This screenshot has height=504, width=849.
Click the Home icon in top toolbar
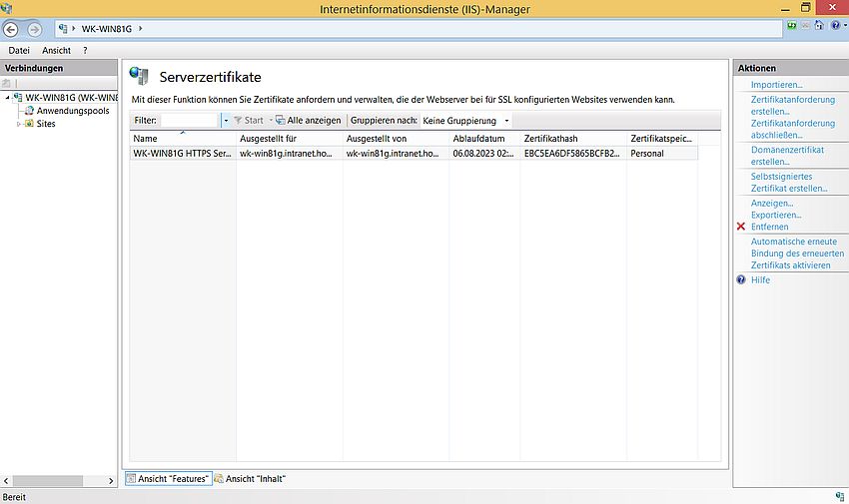(x=819, y=25)
